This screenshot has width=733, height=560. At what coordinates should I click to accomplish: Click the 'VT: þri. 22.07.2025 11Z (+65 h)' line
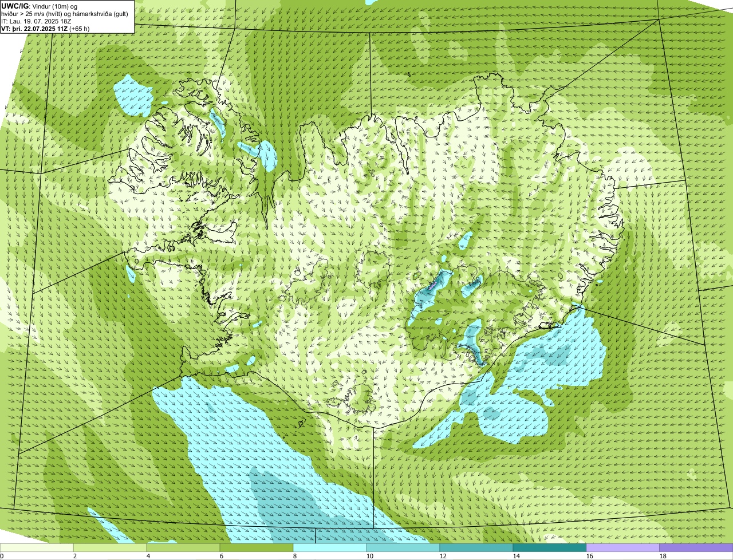(45, 28)
